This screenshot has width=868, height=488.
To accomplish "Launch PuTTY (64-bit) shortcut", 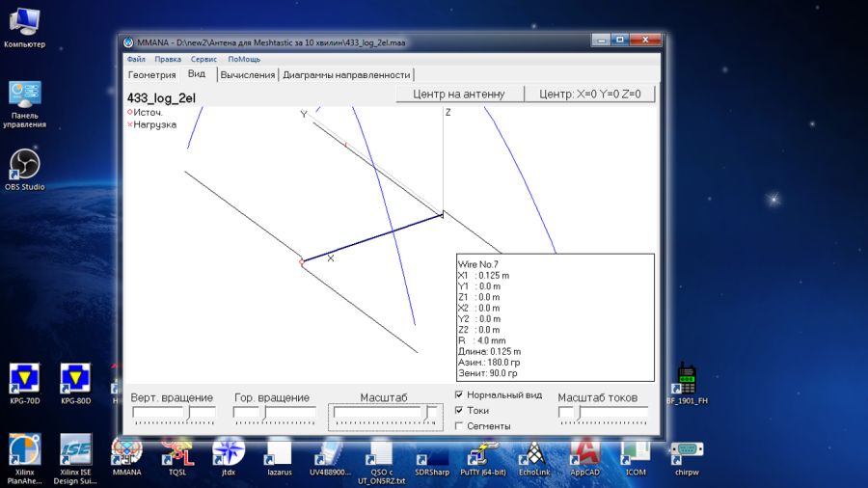I will [x=483, y=451].
